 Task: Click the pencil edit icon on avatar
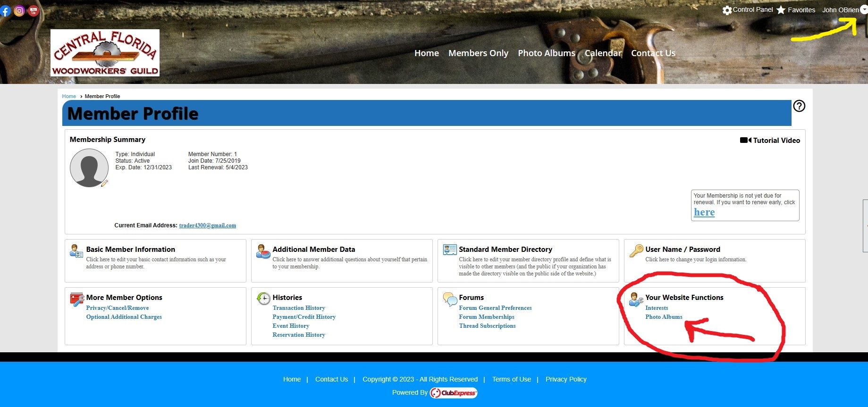[105, 183]
